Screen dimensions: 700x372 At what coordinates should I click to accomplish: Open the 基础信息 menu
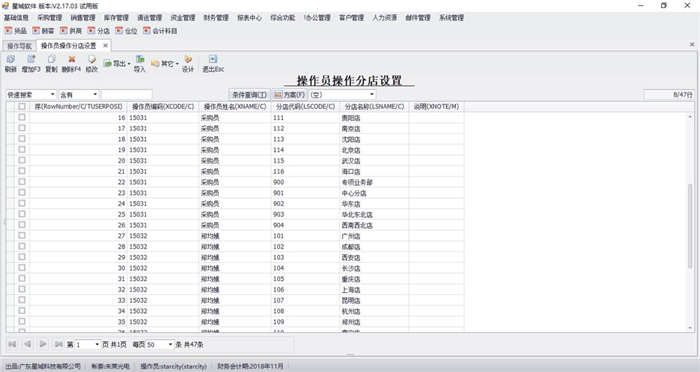point(17,18)
